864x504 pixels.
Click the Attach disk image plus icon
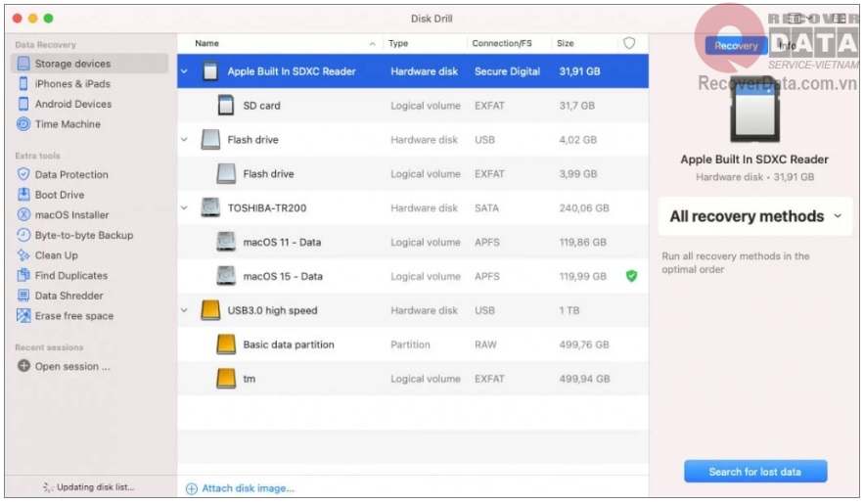[191, 488]
